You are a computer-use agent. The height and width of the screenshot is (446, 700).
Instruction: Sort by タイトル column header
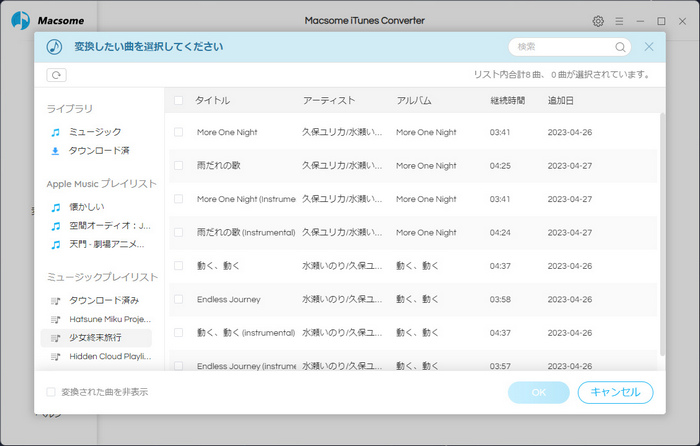pyautogui.click(x=212, y=100)
